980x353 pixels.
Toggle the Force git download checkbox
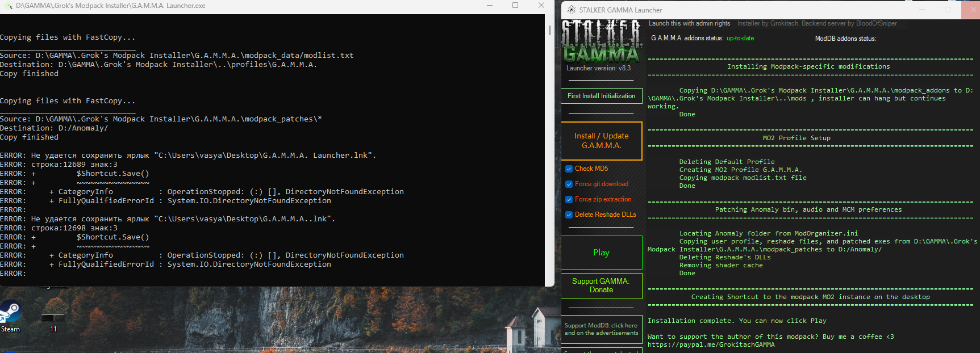(569, 184)
